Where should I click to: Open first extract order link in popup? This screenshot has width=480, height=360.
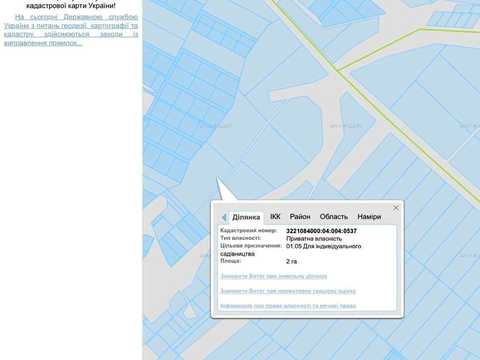click(274, 276)
